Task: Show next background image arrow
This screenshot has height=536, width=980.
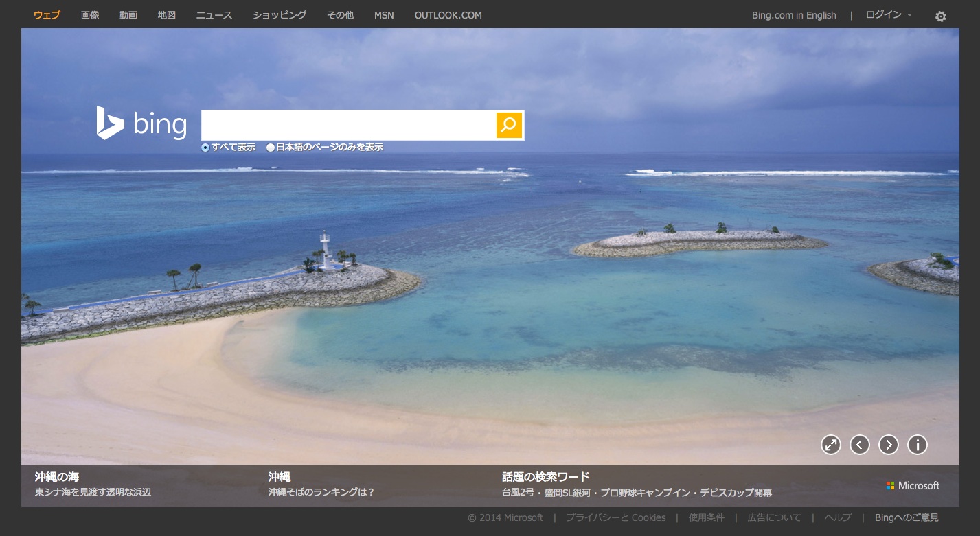Action: pyautogui.click(x=889, y=445)
